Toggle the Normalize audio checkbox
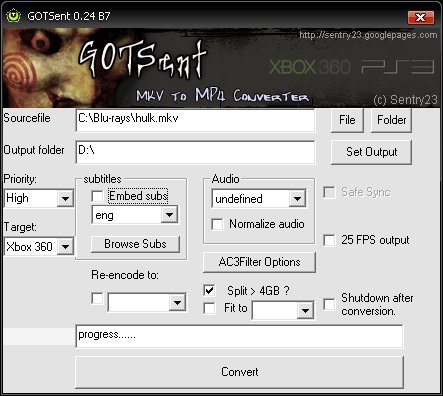 [217, 224]
